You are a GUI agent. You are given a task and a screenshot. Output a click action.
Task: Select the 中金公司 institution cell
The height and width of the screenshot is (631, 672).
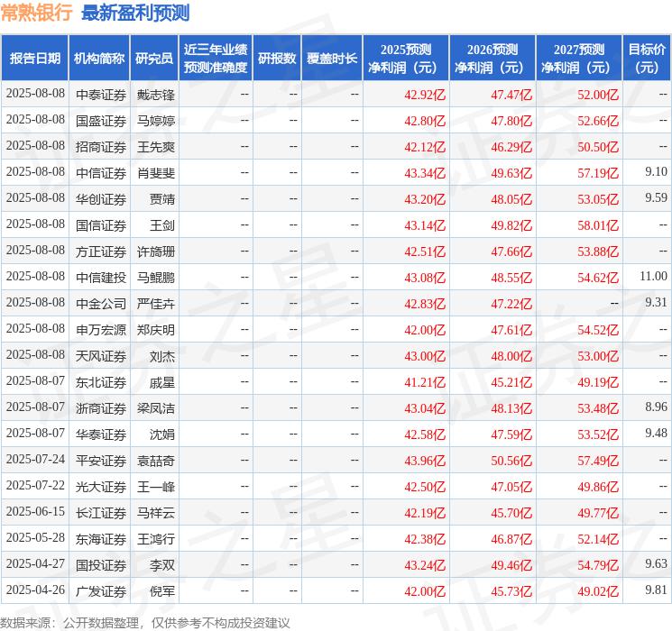pos(101,304)
